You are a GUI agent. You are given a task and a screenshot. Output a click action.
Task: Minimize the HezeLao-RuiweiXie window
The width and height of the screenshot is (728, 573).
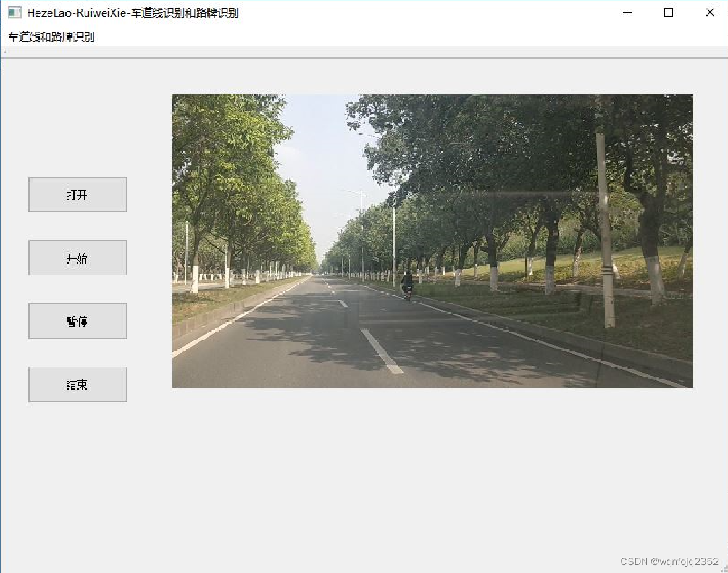[627, 12]
